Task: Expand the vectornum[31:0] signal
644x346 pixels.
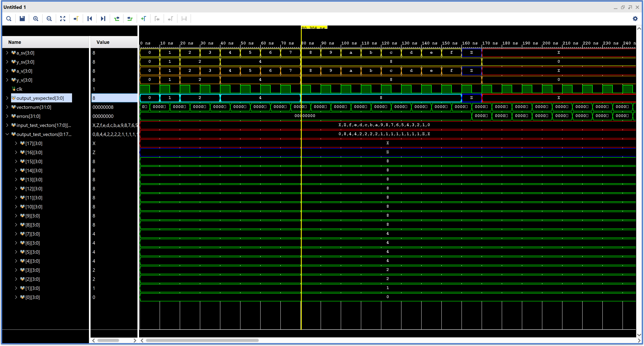Action: 7,107
